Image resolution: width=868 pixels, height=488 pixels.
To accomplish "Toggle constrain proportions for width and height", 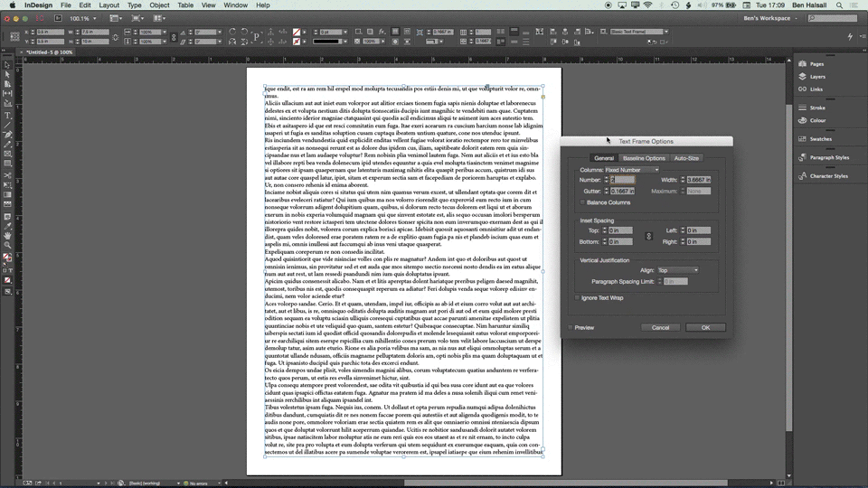I will (115, 37).
